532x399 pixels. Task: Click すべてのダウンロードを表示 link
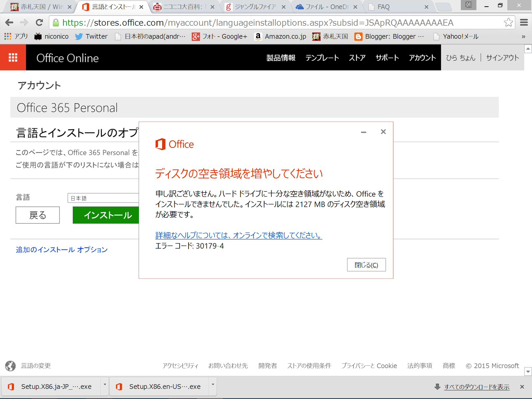[477, 387]
